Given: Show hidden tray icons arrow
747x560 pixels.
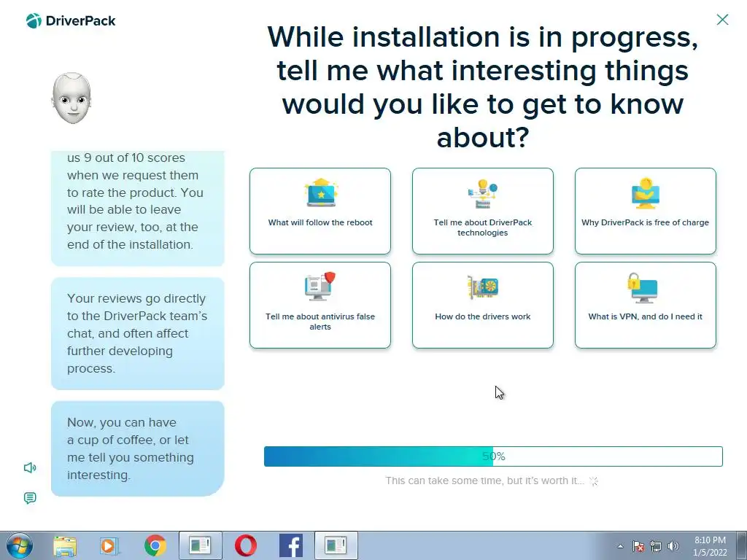Looking at the screenshot, I should pos(620,546).
